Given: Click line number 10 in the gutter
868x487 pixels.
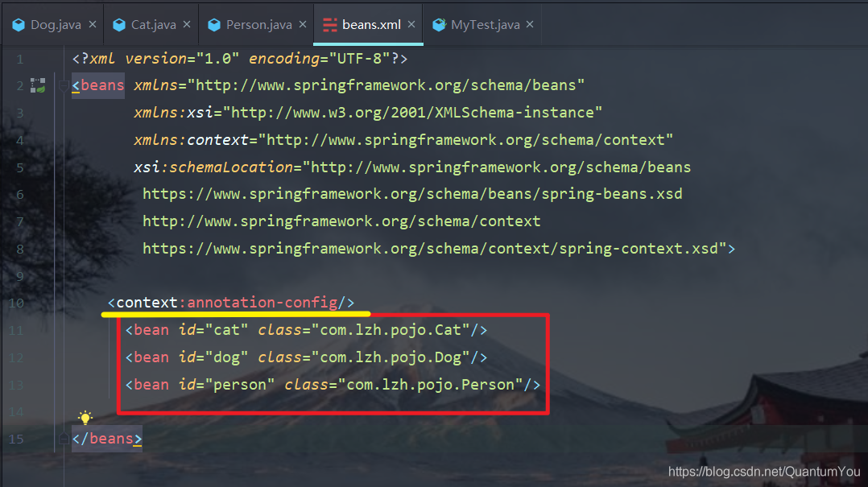Looking at the screenshot, I should point(16,303).
